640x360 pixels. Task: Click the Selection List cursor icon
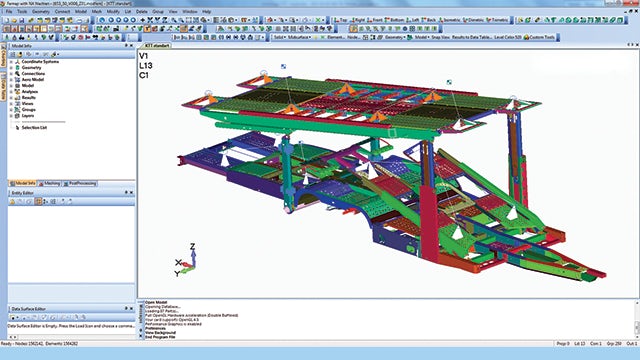(17, 128)
